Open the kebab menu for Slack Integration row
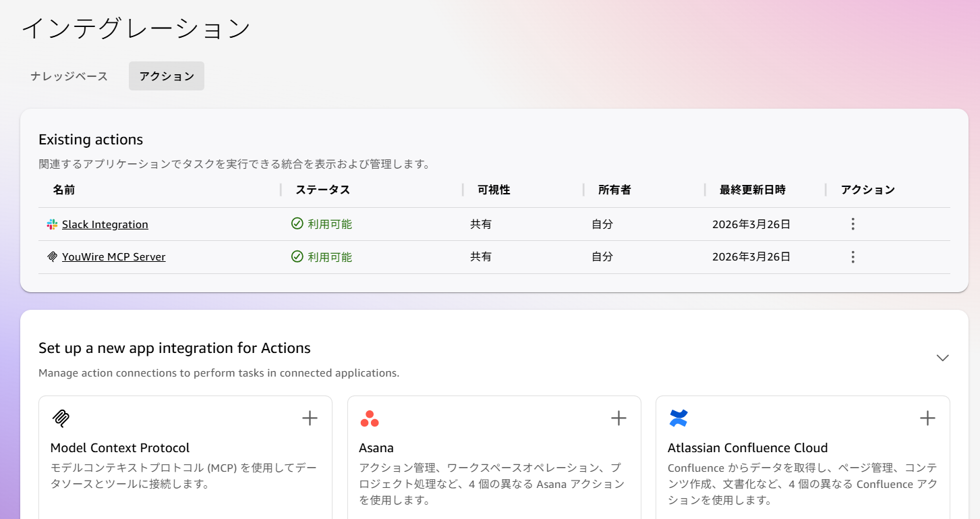The height and width of the screenshot is (519, 980). [853, 223]
